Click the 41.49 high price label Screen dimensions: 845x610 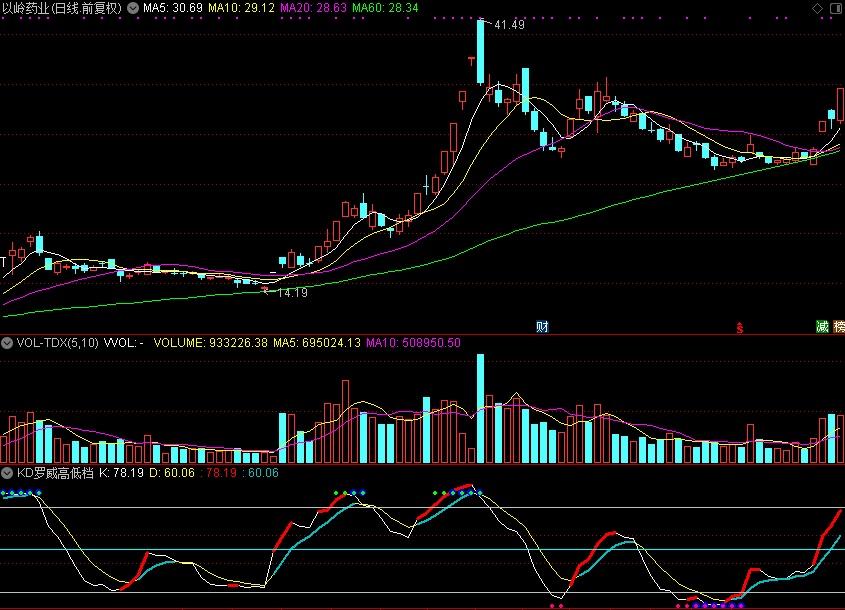(509, 25)
